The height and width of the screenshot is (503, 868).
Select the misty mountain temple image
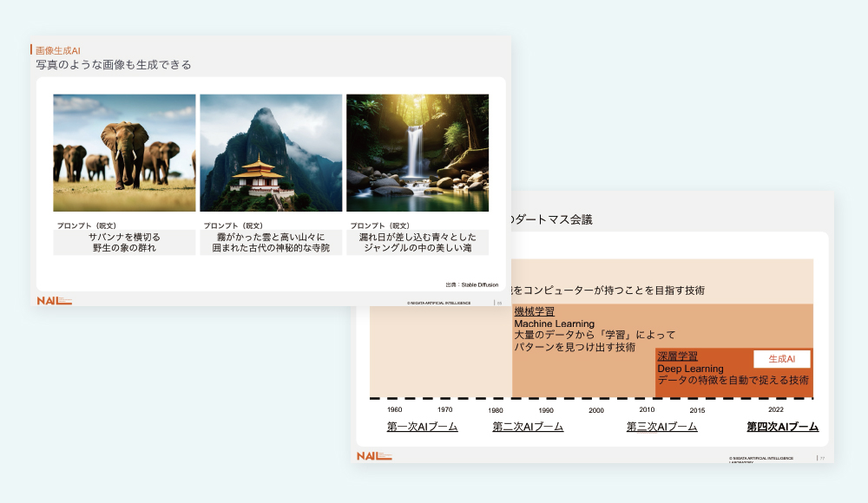(271, 153)
